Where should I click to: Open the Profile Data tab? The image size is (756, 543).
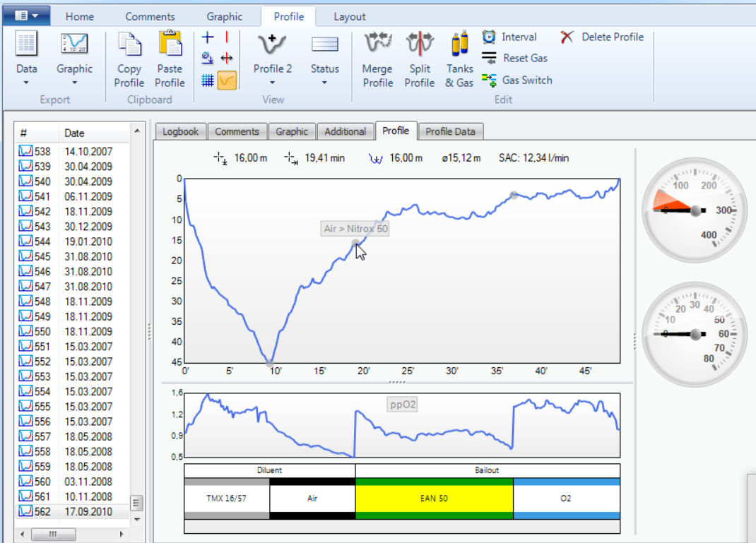coord(450,131)
